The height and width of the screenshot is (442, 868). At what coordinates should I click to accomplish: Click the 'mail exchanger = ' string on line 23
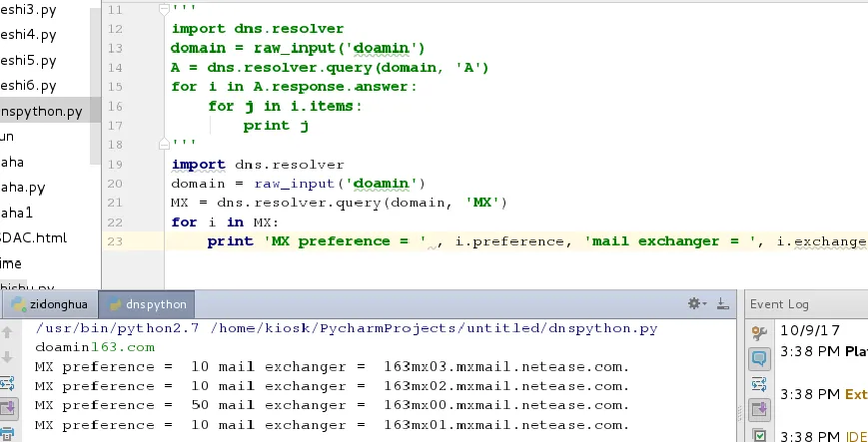tap(673, 241)
